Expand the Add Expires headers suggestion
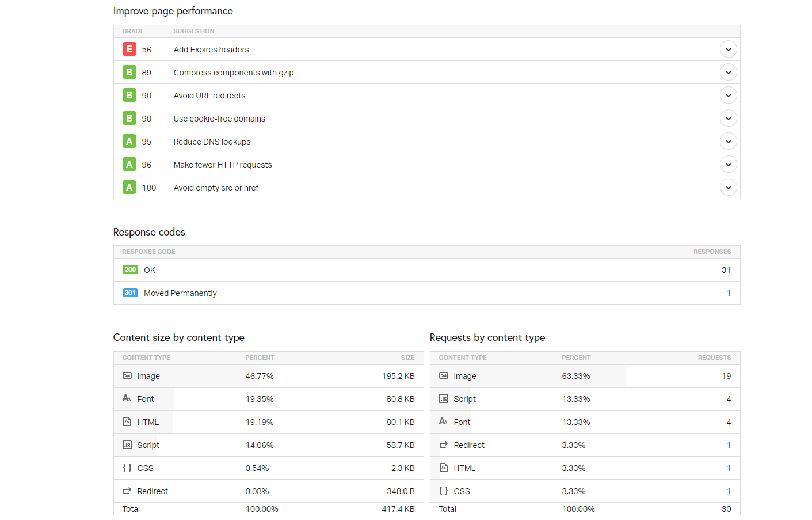Viewport: 812px width, 520px height. click(728, 49)
